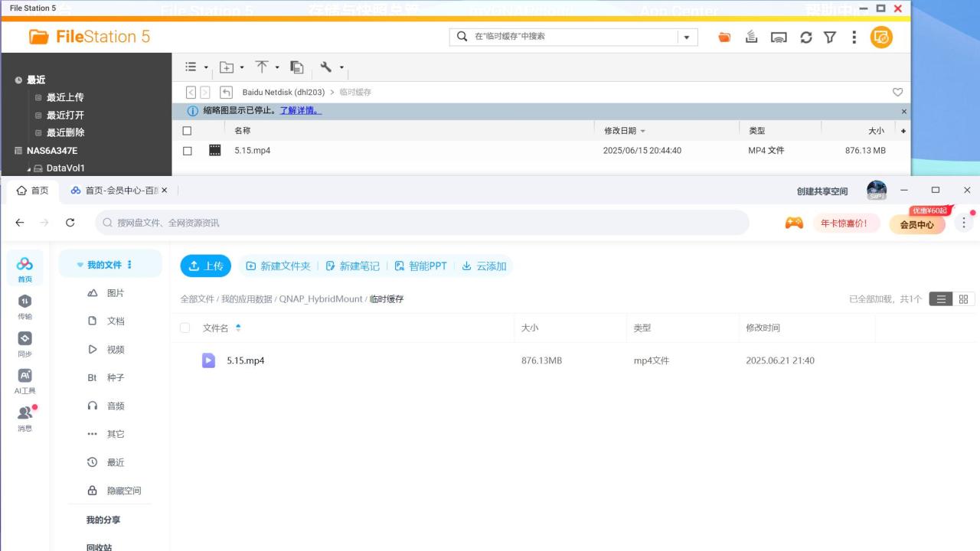980x551 pixels.
Task: Open the filter funnel icon in FileStation
Action: [x=829, y=37]
